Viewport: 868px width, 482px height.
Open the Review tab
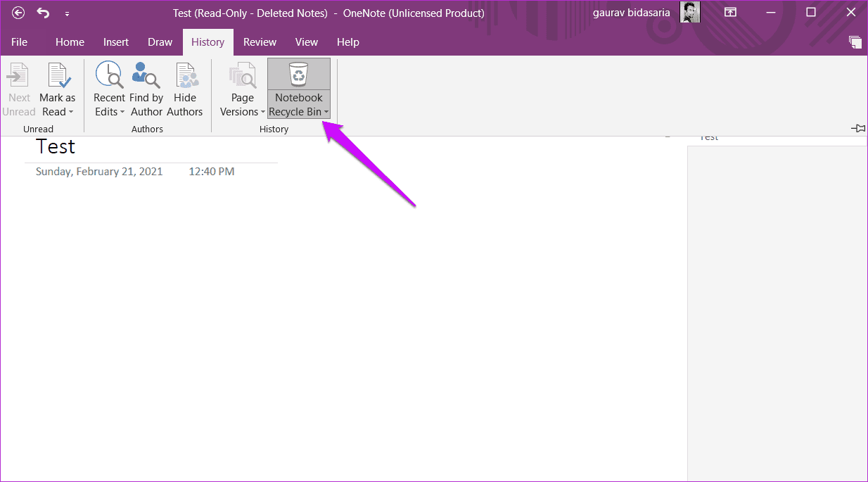(260, 42)
